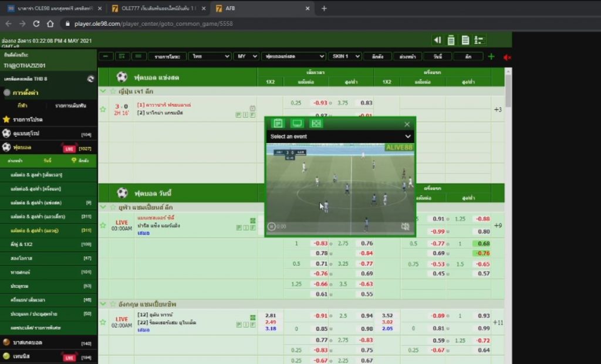Refresh the THB credit balance in the sidebar
Screen dimensions: 601x364
pos(90,79)
